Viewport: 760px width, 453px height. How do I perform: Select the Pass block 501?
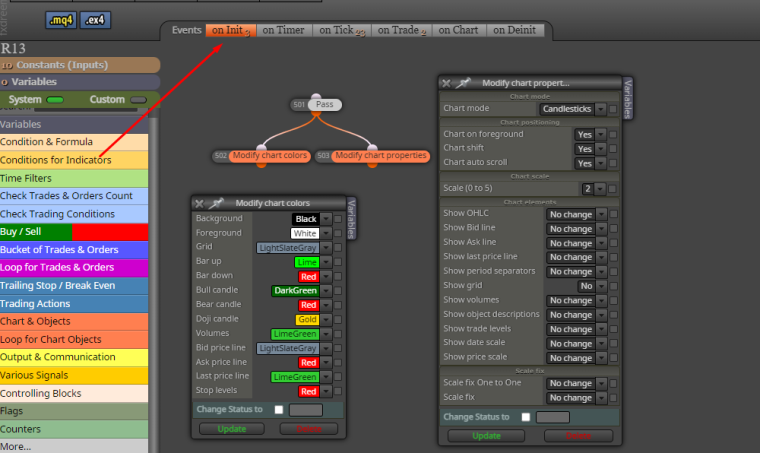(x=324, y=104)
